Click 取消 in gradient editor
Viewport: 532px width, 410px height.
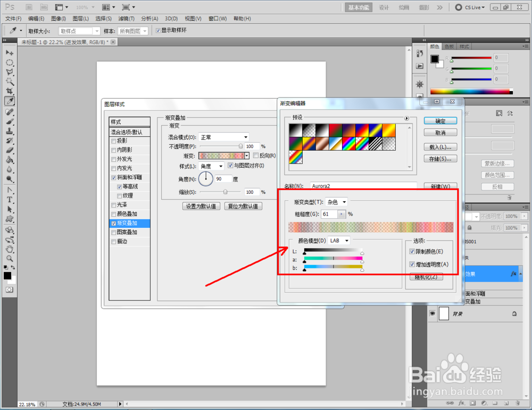point(440,133)
